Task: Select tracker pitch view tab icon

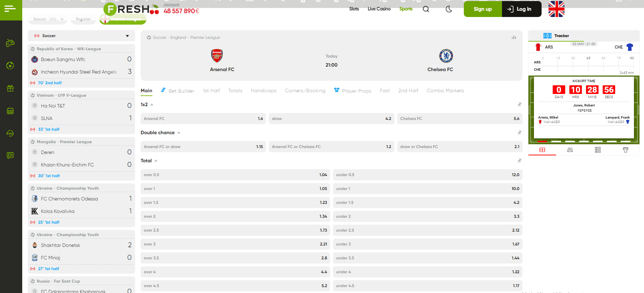Action: click(x=542, y=150)
